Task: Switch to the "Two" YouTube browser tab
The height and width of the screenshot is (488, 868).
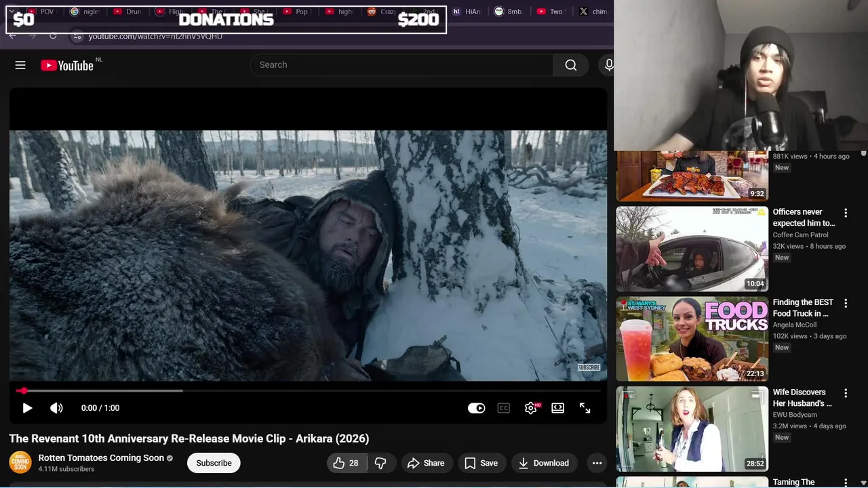Action: pos(551,12)
